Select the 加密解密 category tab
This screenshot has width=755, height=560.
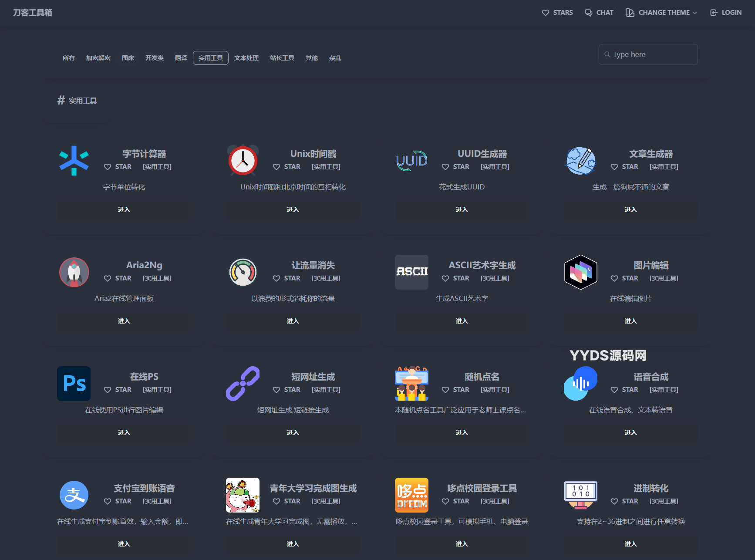click(x=98, y=58)
